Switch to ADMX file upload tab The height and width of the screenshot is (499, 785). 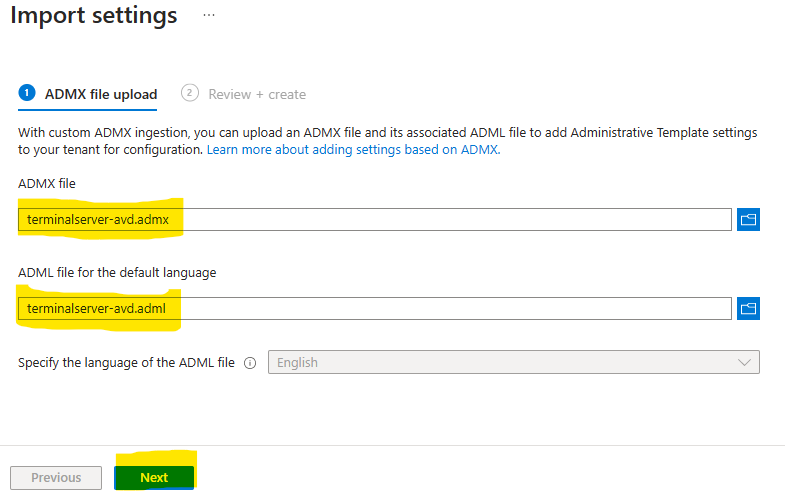(100, 94)
